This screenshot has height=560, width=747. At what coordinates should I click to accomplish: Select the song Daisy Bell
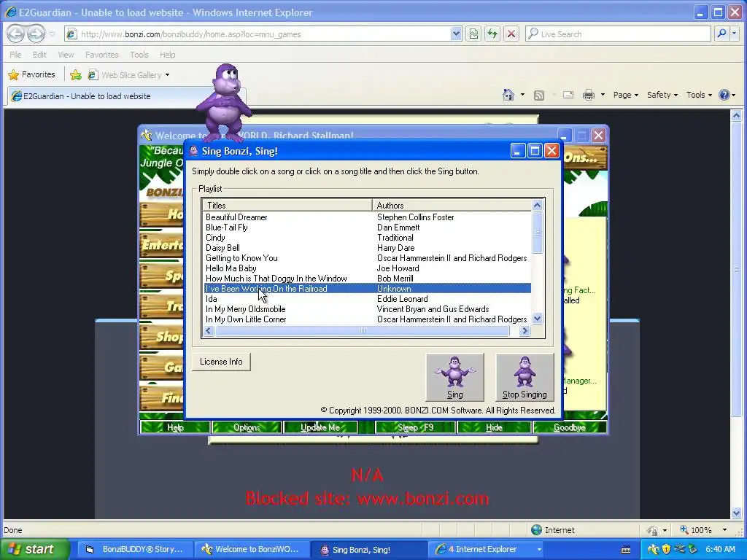click(367, 248)
